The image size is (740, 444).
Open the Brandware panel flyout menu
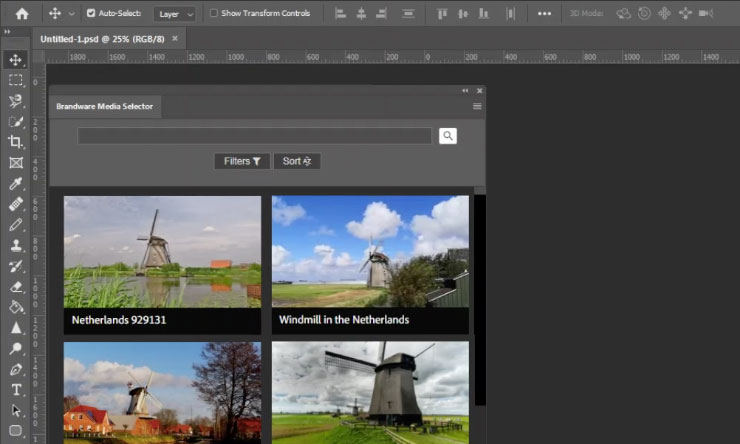tap(477, 106)
